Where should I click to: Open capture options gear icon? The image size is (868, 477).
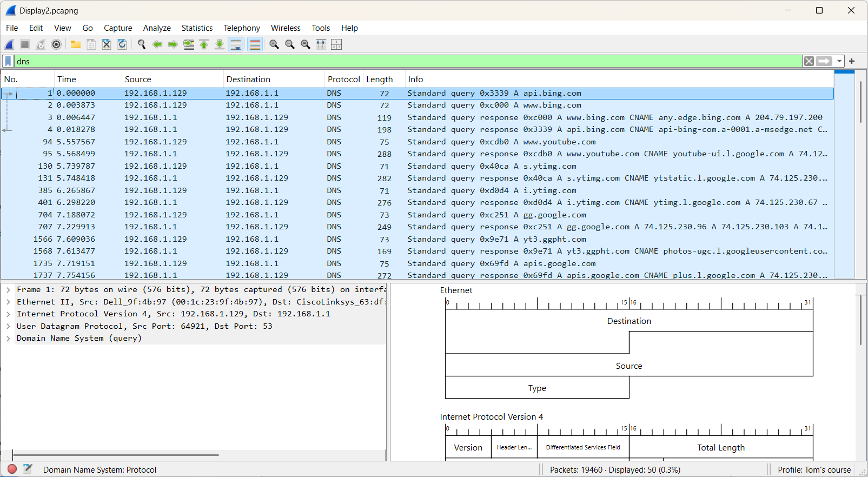[56, 44]
